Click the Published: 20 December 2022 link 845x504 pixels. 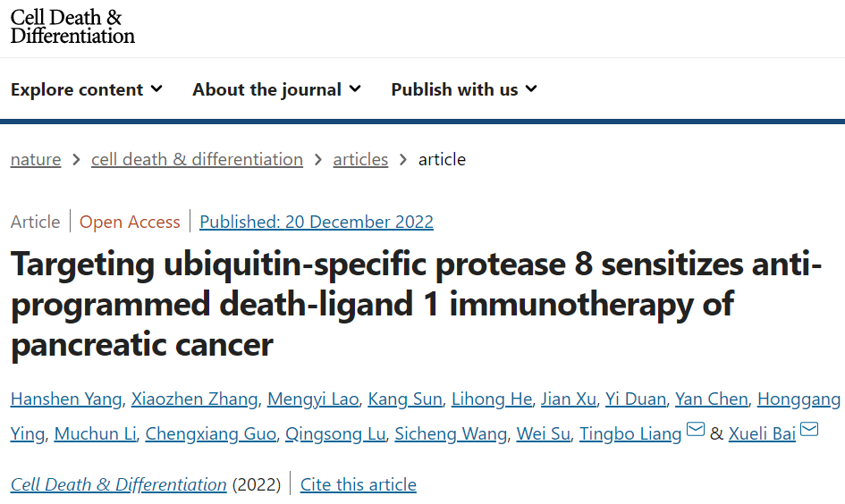317,222
